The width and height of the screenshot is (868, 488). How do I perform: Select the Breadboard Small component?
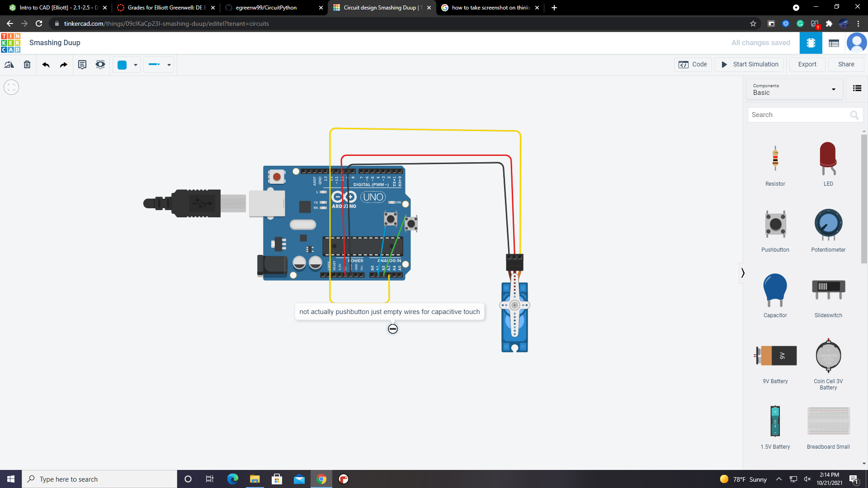(828, 428)
